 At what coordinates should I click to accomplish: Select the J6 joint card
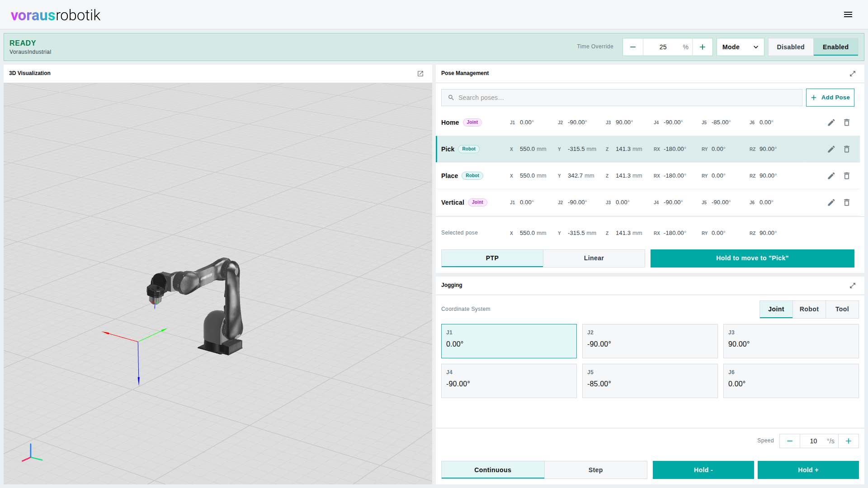pos(791,381)
